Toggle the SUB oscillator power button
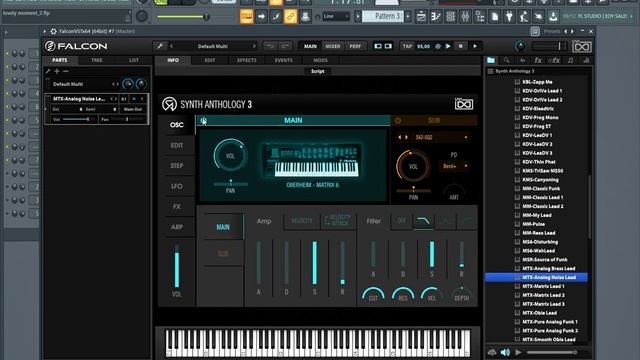The height and width of the screenshot is (360, 640). [398, 120]
